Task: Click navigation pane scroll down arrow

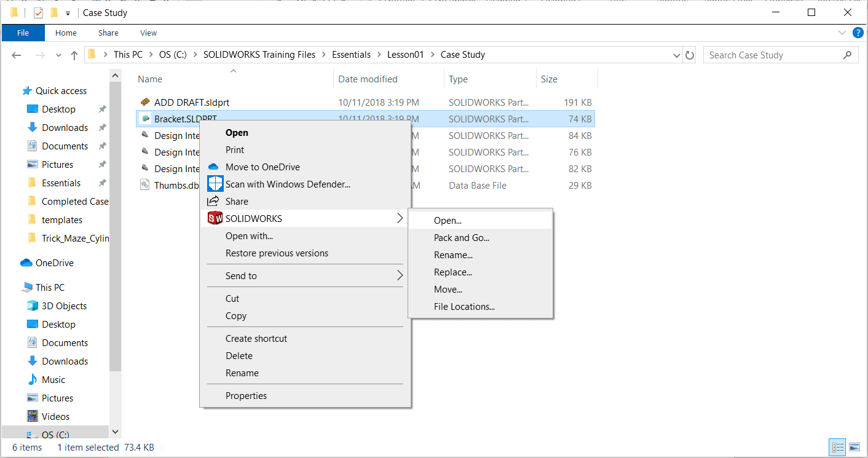Action: coord(116,432)
